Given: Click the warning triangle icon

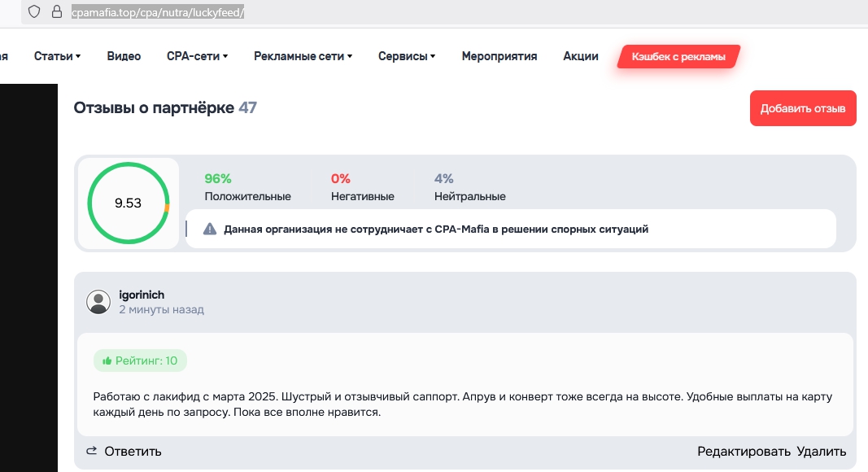Looking at the screenshot, I should (x=210, y=229).
